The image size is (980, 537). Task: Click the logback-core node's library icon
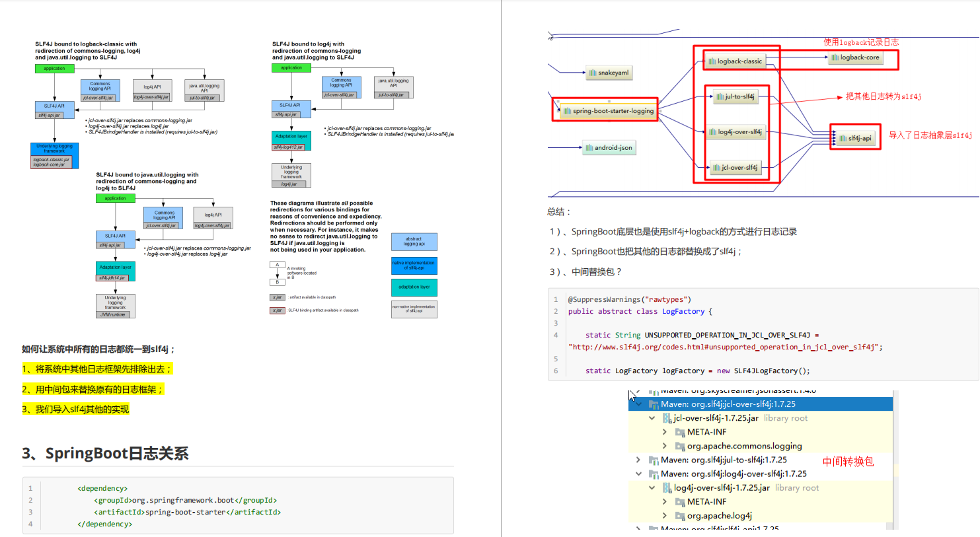tap(835, 57)
